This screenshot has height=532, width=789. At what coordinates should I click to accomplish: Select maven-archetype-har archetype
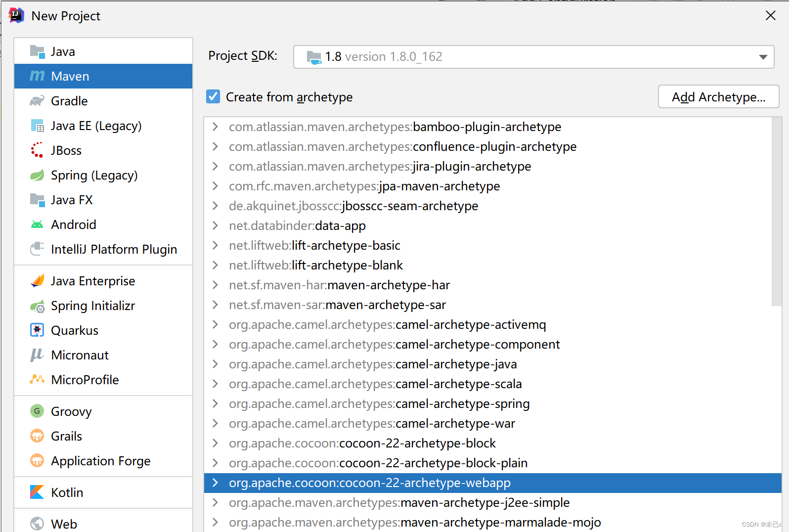coord(488,285)
